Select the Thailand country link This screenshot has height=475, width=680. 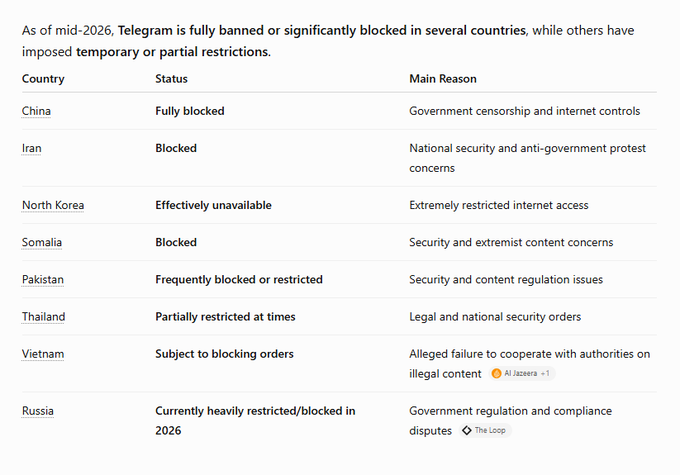pos(43,317)
